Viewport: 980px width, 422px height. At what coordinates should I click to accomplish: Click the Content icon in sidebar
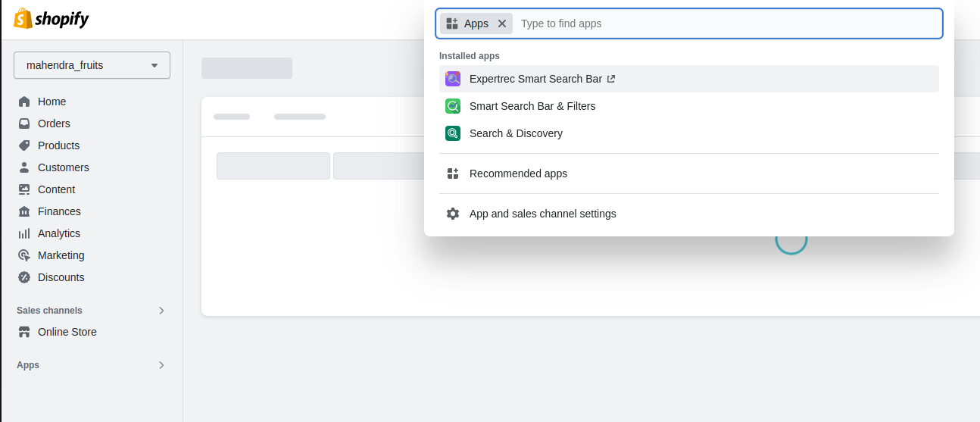[24, 189]
